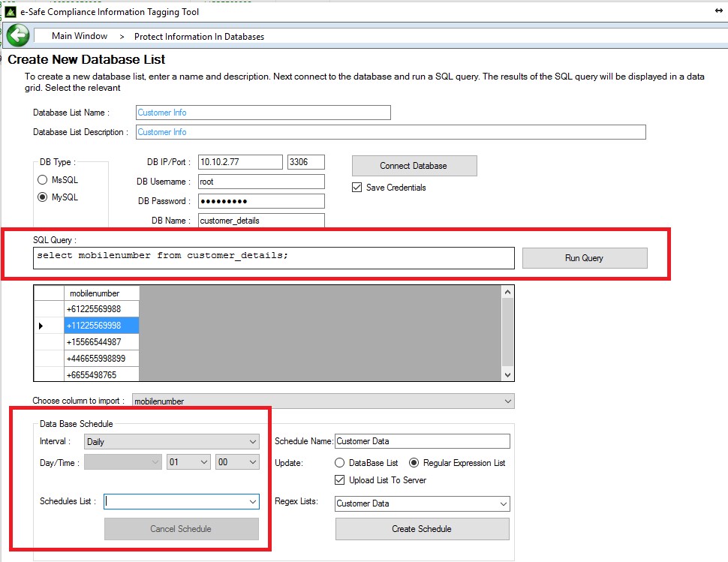Click the Run Query button
Viewport: 728px width, 562px height.
click(x=584, y=258)
